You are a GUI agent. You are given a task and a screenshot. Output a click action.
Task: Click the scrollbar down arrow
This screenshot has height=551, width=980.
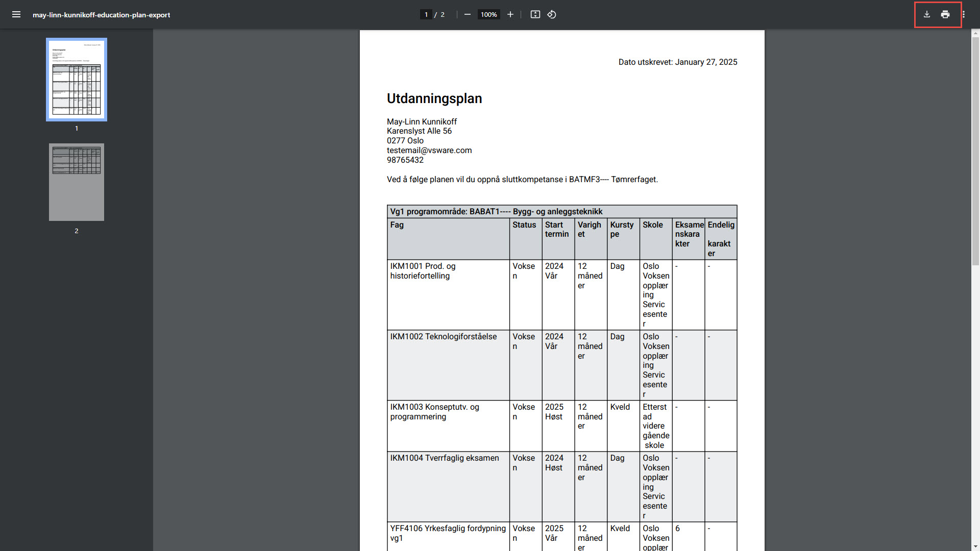(975, 546)
